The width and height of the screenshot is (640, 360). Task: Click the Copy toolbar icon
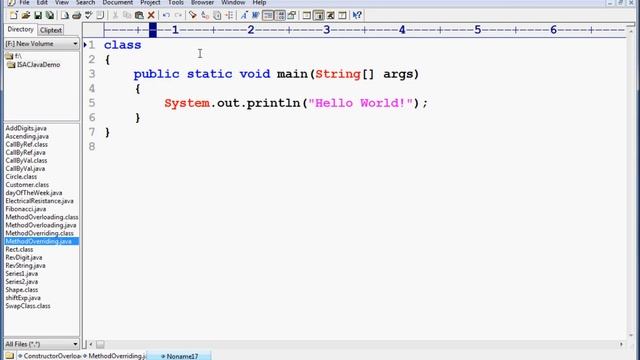(127, 16)
